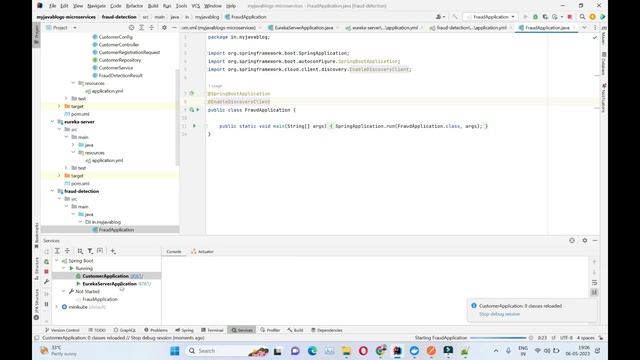Screen dimensions: 640x360
Task: Open the VCS menu
Action: (x=196, y=6)
